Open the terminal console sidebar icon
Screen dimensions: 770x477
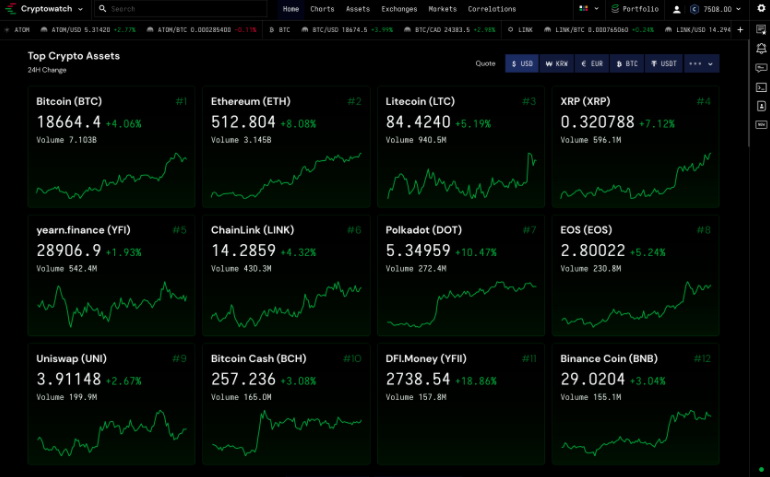point(761,87)
